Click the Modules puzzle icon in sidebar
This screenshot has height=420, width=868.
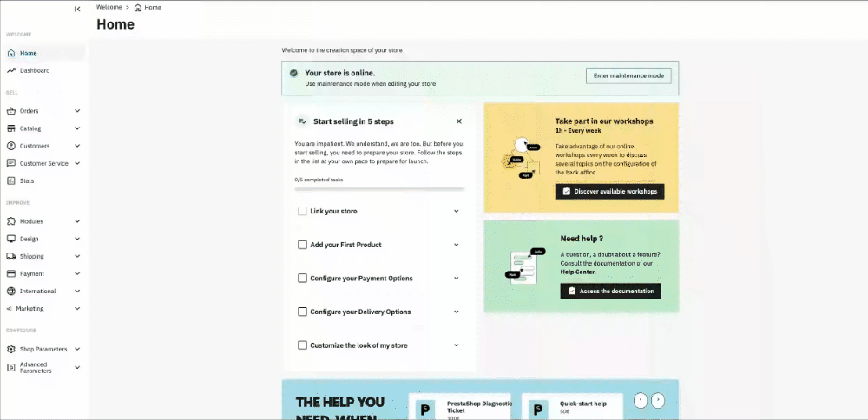11,221
